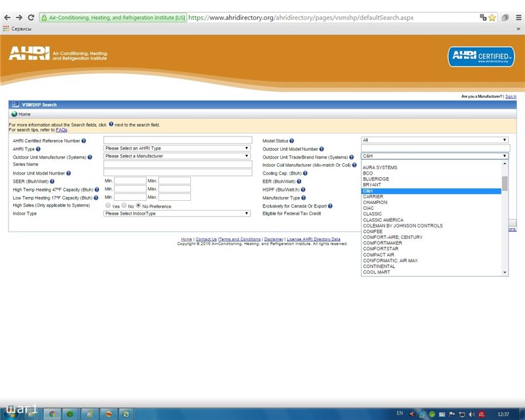Choose BRYANT in the brand list

(432, 185)
